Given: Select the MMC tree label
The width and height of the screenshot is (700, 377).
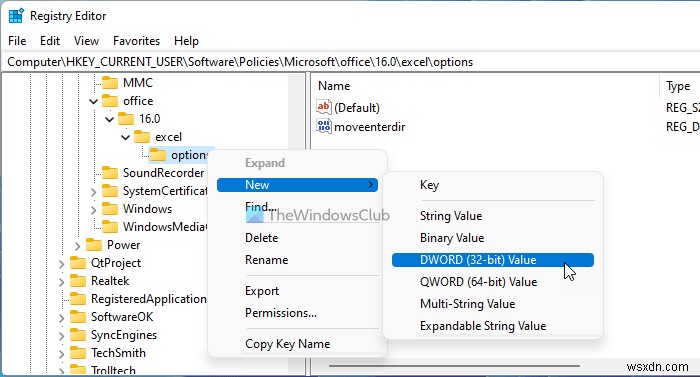Looking at the screenshot, I should [x=138, y=83].
